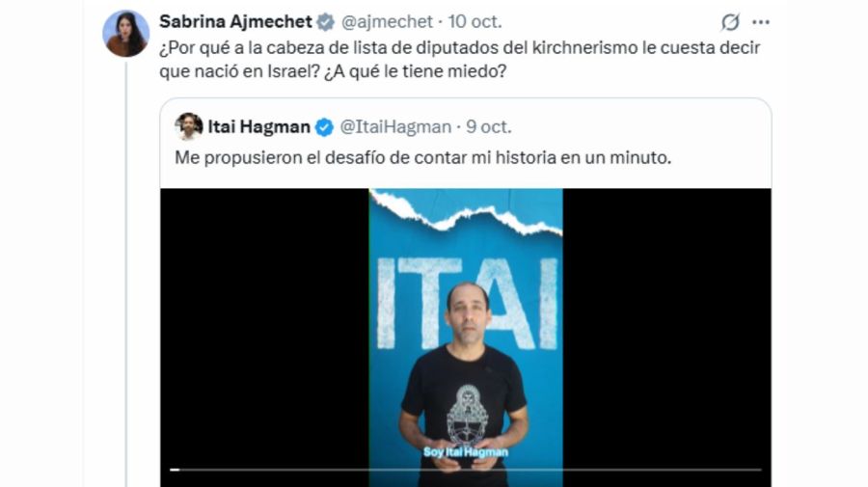This screenshot has height=487, width=868.
Task: Click the white start marker of video progress
Action: (175, 470)
